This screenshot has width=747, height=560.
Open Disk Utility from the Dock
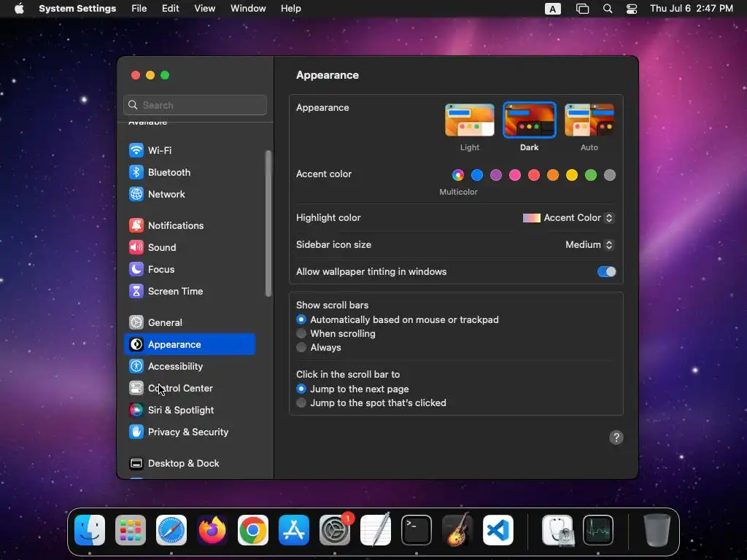click(558, 530)
